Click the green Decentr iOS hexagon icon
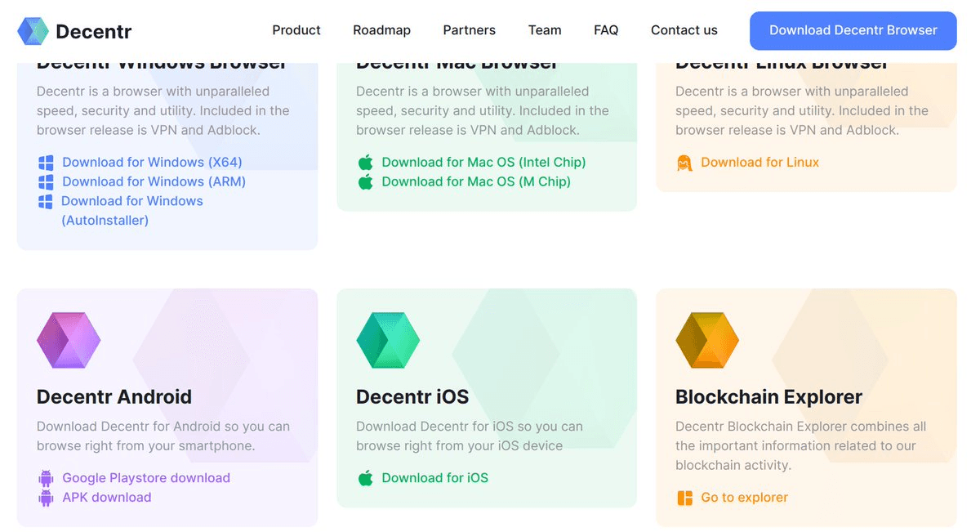Screen dimensions: 980x532 388,340
